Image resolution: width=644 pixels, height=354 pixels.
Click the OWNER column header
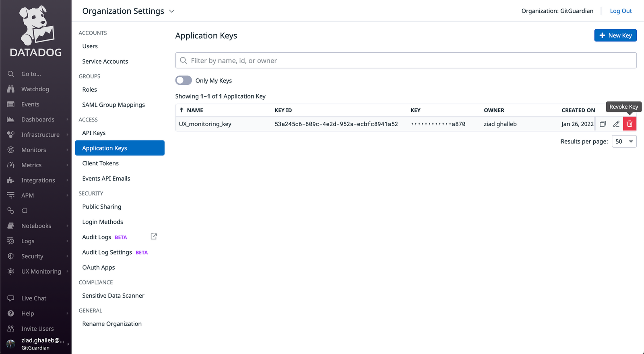point(494,110)
